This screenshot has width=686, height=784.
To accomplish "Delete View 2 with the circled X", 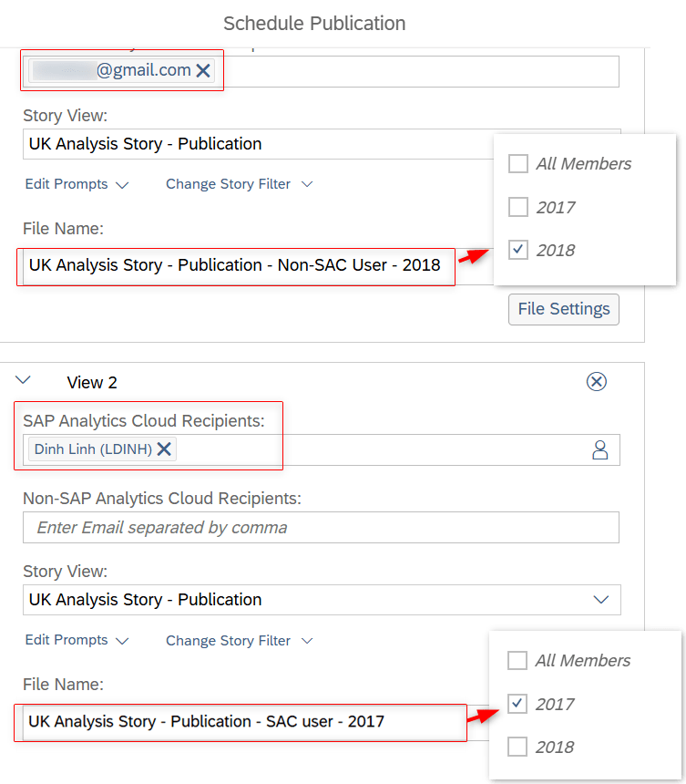I will [596, 382].
